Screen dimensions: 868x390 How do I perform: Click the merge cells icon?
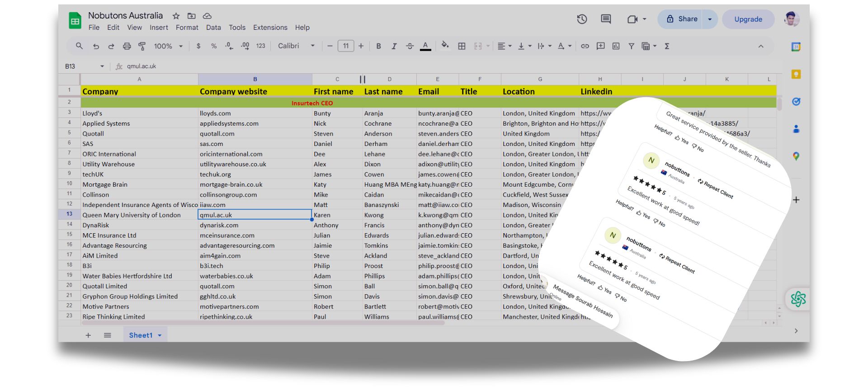(478, 46)
